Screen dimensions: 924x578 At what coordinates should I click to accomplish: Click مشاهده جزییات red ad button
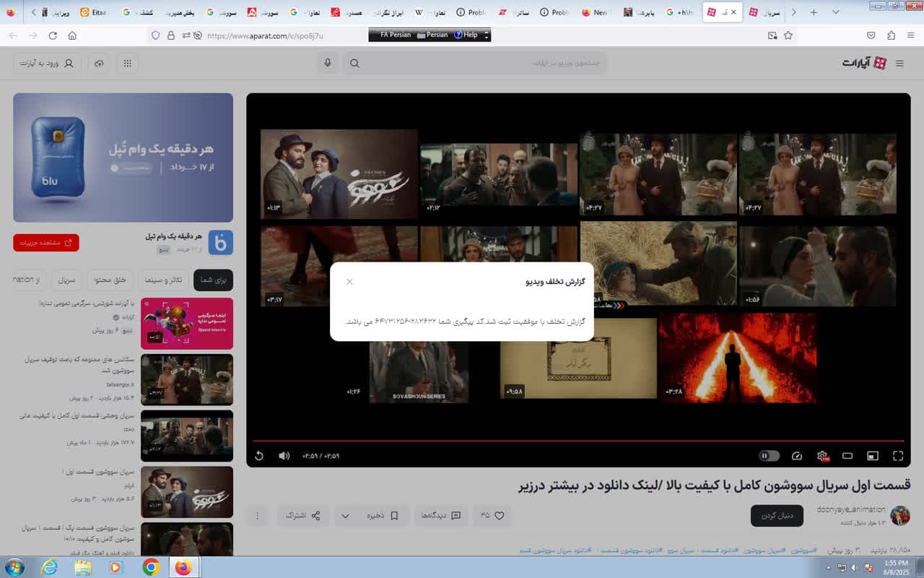coord(46,243)
